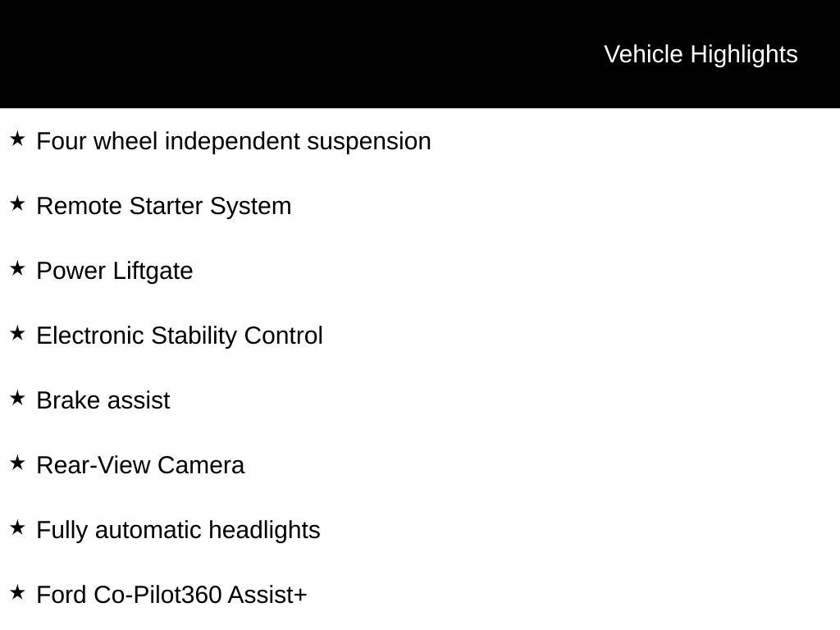The height and width of the screenshot is (630, 840).
Task: Select star icon beside Fully automatic headlights
Action: tap(17, 528)
